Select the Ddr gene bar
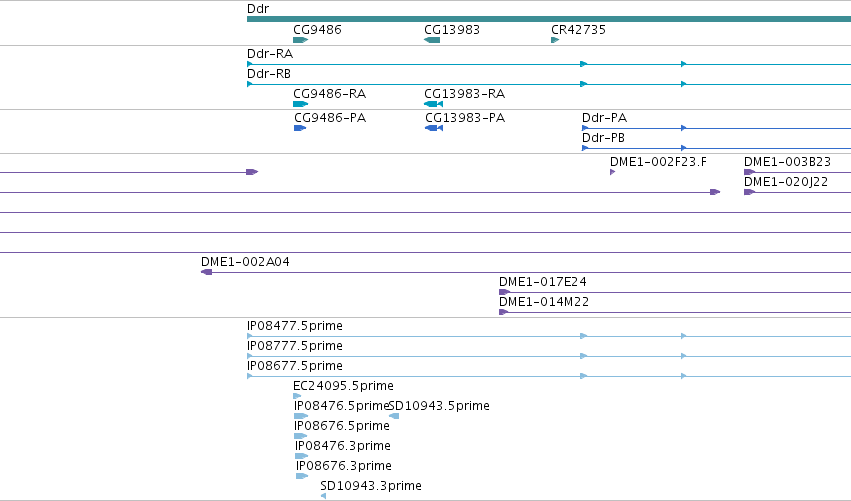Viewport: 851px width, 501px height. [549, 19]
